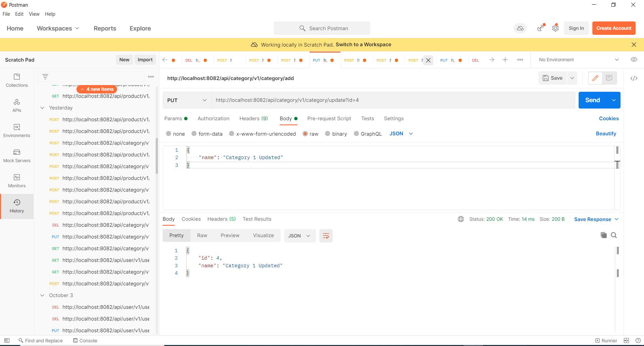
Task: Select the raw body type
Action: [x=305, y=134]
